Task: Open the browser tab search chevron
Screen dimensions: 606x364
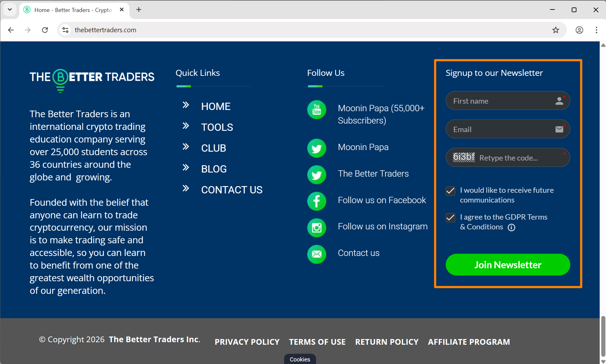Action: 9,9
